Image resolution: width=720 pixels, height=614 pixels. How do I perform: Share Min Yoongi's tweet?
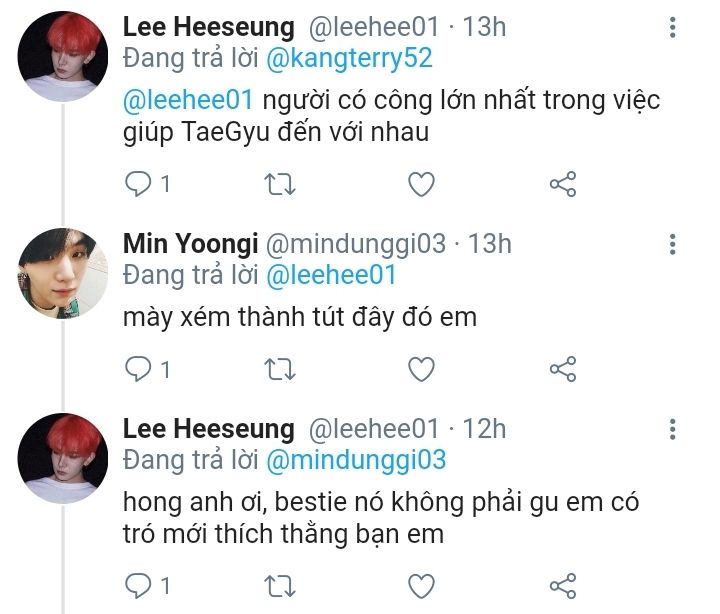click(563, 369)
